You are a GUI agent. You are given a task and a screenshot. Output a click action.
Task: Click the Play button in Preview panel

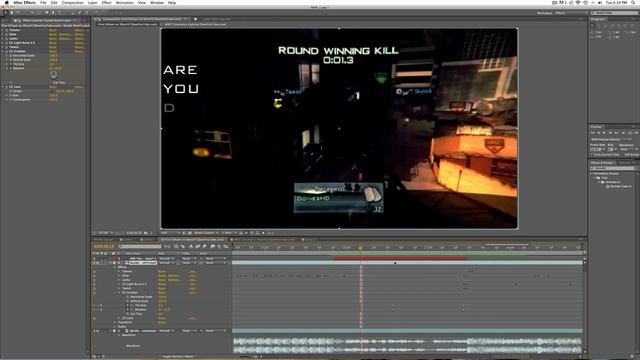point(604,133)
